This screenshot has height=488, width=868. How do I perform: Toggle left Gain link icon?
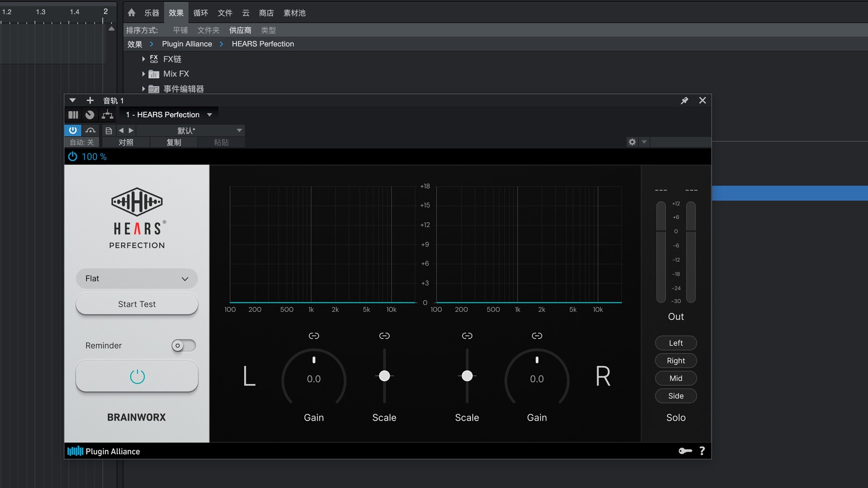coord(314,336)
